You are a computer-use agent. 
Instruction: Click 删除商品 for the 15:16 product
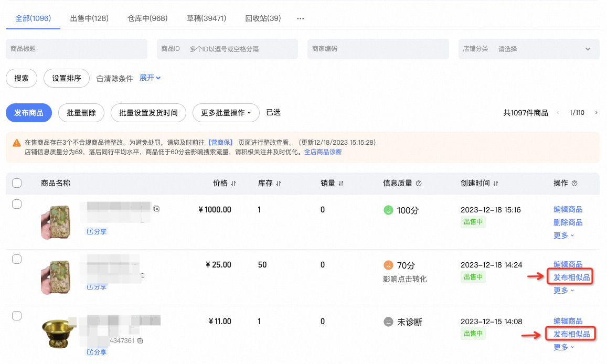click(568, 222)
